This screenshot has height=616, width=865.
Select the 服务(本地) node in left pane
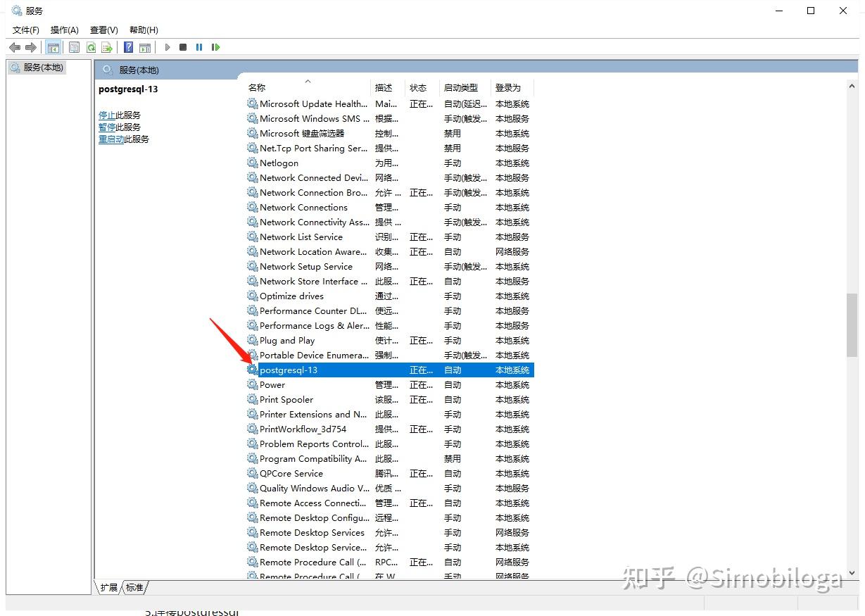[x=44, y=67]
